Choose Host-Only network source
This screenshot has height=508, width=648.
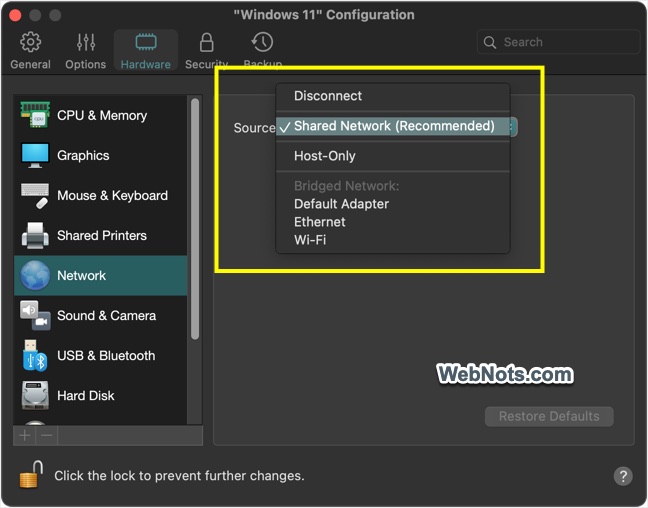393,156
